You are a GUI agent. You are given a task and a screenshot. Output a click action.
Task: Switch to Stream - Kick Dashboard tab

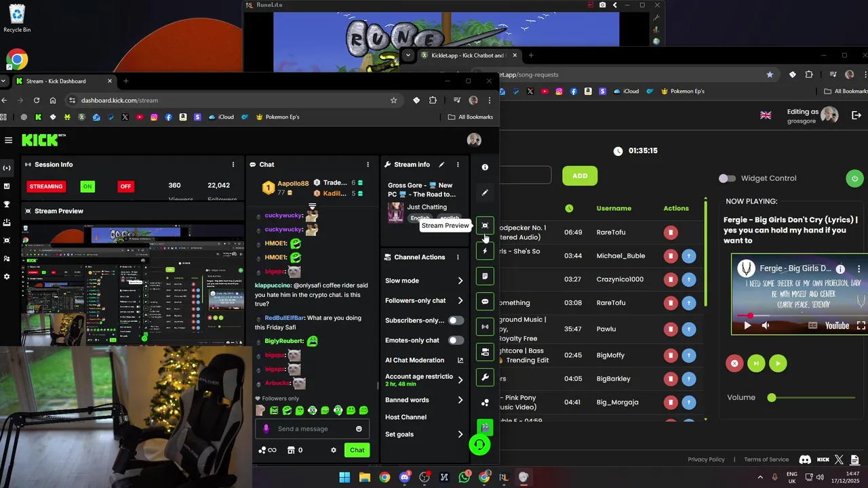pos(63,81)
